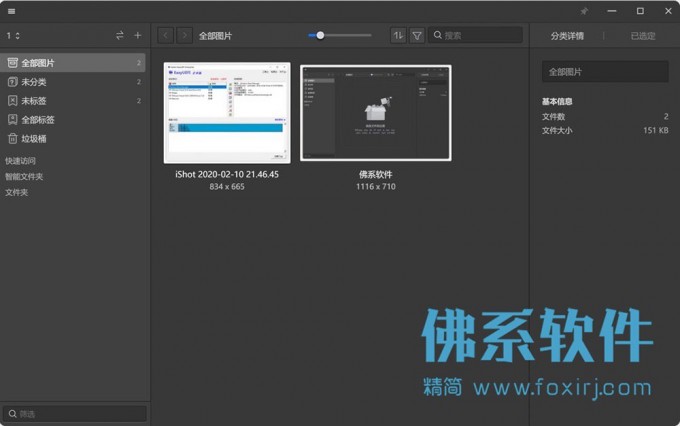Go back with the left arrow button
Screen dimensions: 680x426
166,36
